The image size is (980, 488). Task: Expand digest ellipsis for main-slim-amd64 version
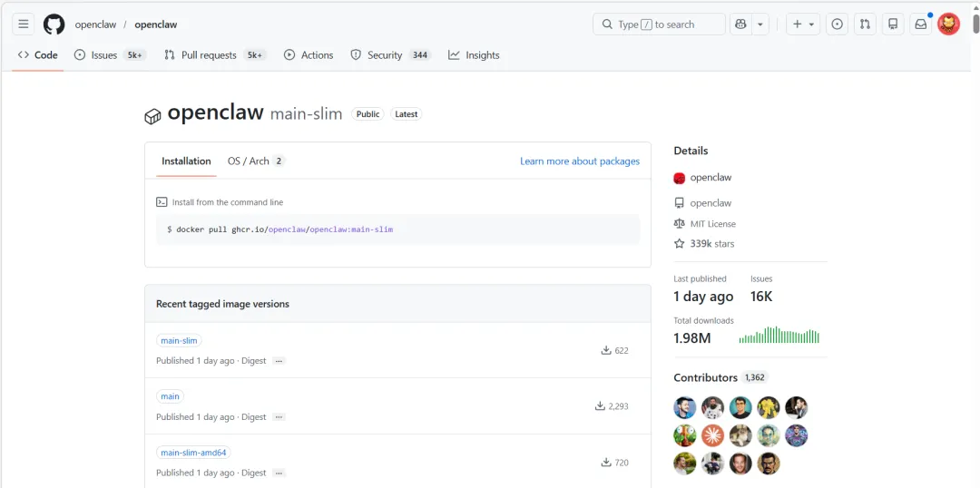click(x=279, y=473)
